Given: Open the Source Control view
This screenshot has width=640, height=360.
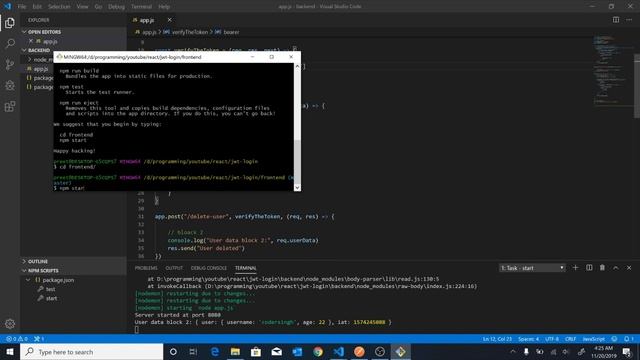Looking at the screenshot, I should (x=10, y=64).
